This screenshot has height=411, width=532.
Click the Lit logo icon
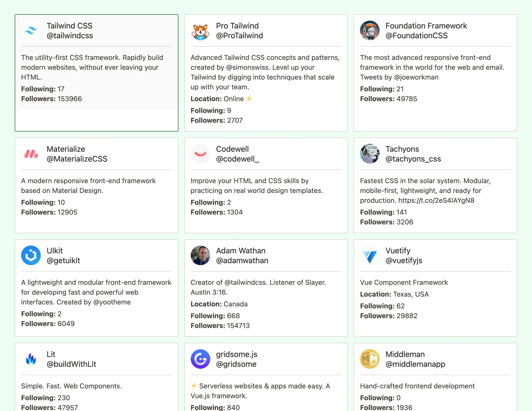[x=31, y=359]
